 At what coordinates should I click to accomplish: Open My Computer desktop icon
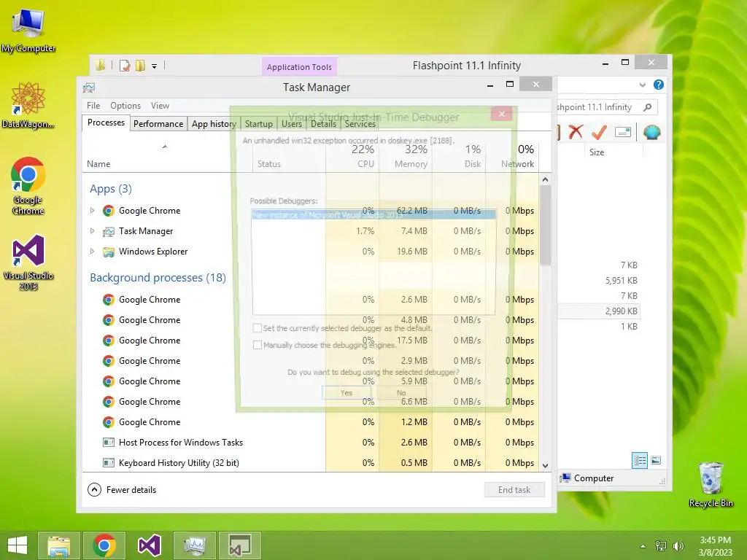(x=28, y=31)
